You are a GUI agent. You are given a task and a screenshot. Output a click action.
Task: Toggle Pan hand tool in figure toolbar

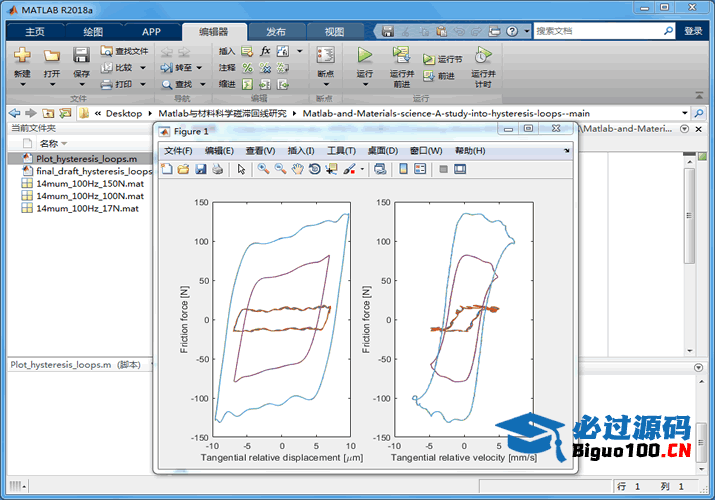click(x=297, y=169)
